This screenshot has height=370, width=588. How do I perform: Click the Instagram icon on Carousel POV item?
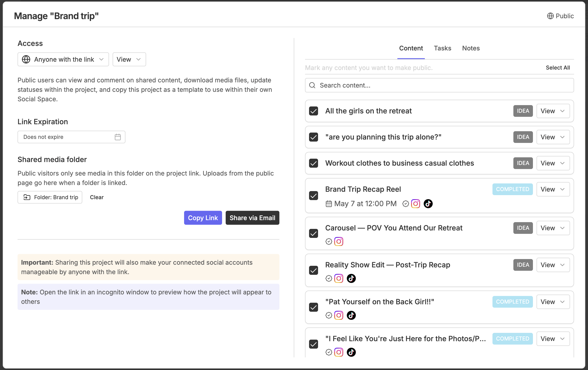(x=339, y=242)
